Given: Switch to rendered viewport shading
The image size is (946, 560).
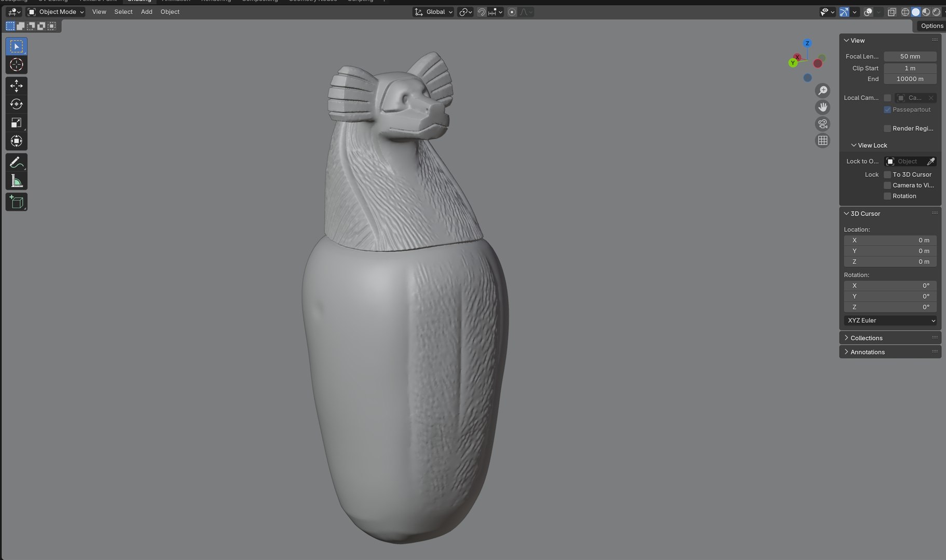Looking at the screenshot, I should pos(937,12).
